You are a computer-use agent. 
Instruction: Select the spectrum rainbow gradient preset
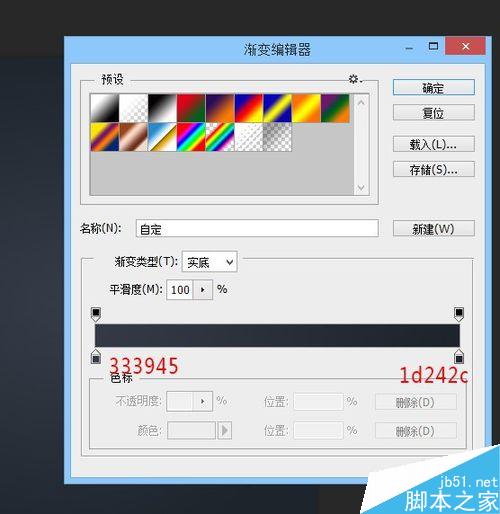[191, 137]
